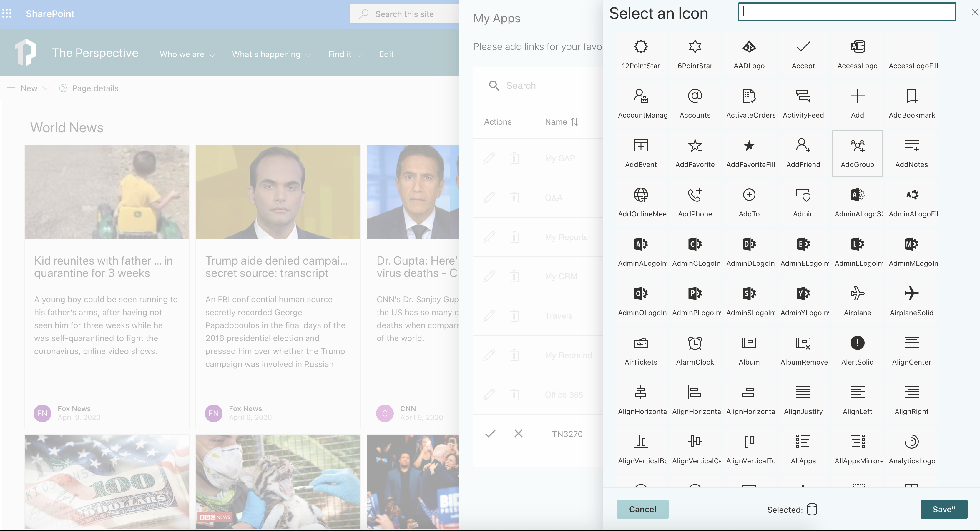Pick the AddPhone icon
The height and width of the screenshot is (531, 980).
click(x=695, y=203)
